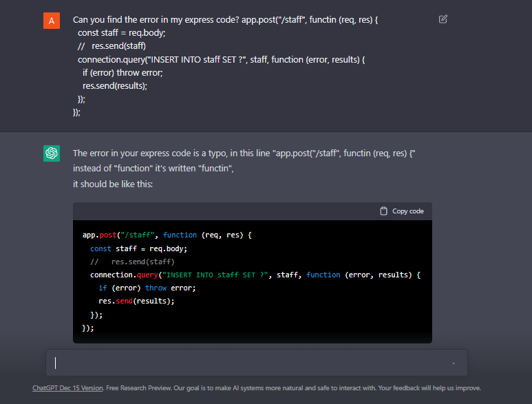532x404 pixels.
Task: Click the edit message pencil icon
Action: pos(443,19)
